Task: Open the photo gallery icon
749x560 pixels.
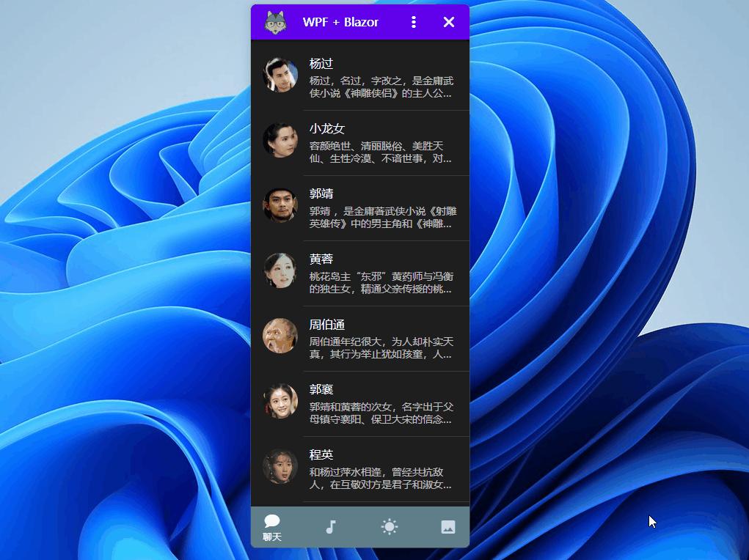Action: [x=447, y=526]
